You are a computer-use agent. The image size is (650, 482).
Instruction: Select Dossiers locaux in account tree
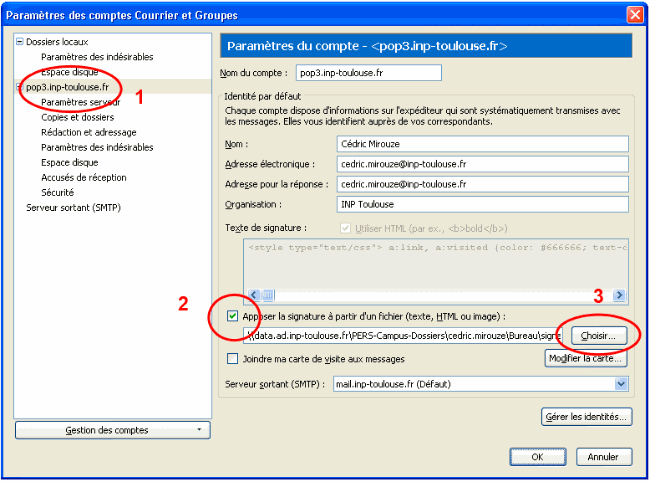[x=57, y=42]
